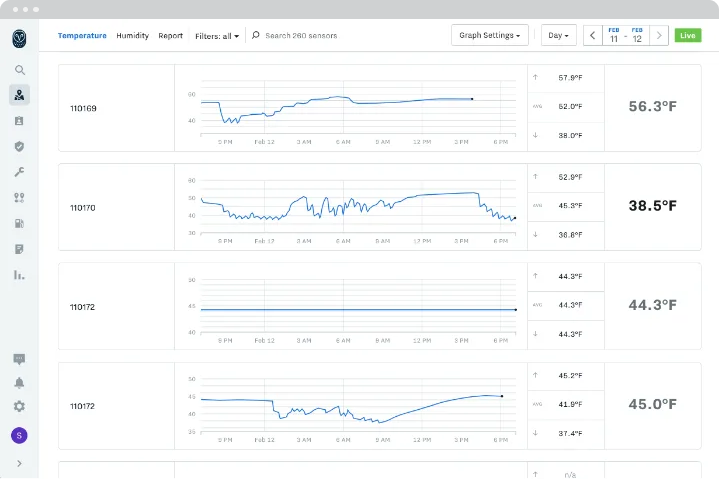Open the notifications bell icon
The width and height of the screenshot is (719, 479).
(x=19, y=383)
